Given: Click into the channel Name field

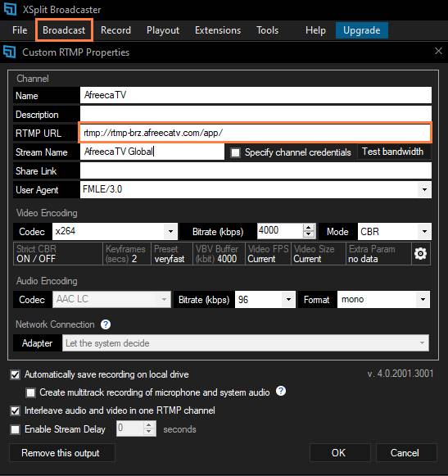Looking at the screenshot, I should tap(256, 95).
